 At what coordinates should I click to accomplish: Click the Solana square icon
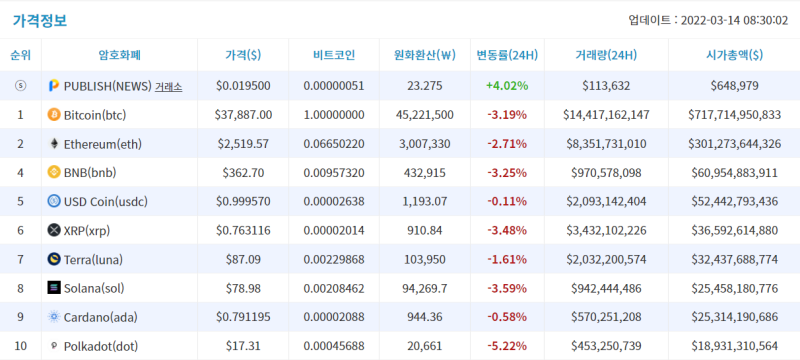tap(54, 288)
